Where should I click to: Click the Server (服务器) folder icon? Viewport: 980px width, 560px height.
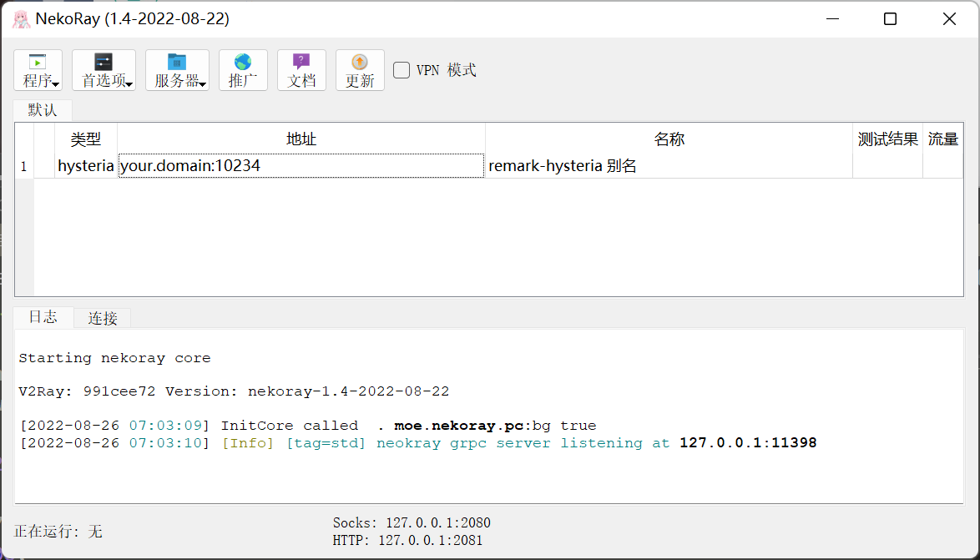[176, 63]
